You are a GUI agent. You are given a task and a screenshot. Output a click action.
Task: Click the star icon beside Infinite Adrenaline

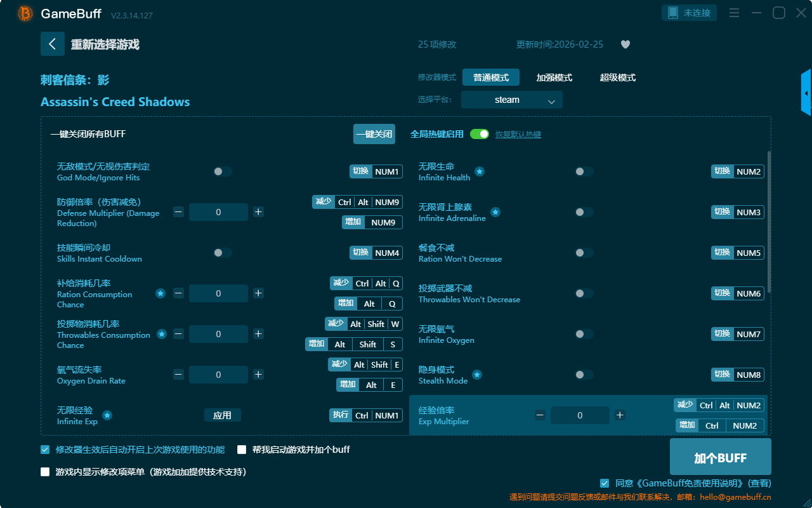tap(495, 212)
